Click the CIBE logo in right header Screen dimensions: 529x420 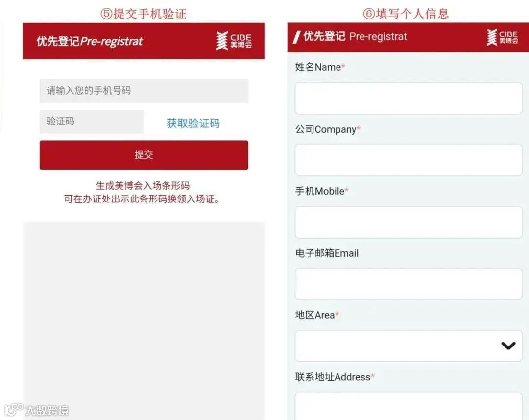[x=503, y=37]
